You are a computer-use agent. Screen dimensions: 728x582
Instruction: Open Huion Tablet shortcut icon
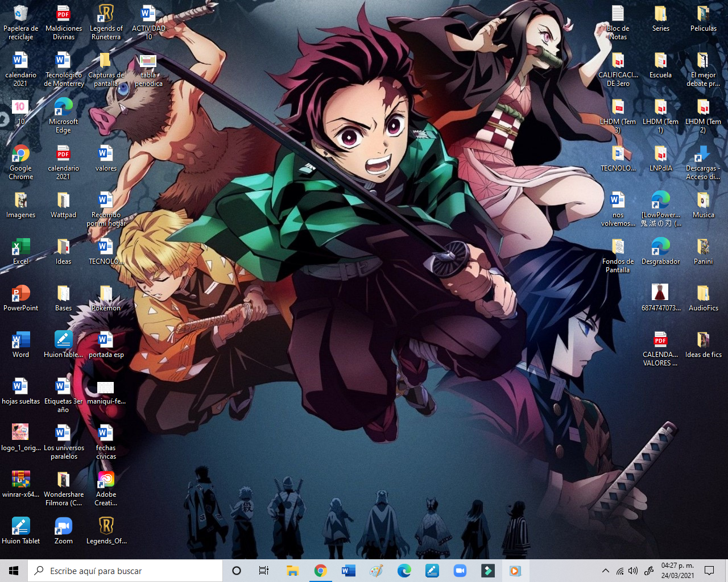pyautogui.click(x=20, y=531)
